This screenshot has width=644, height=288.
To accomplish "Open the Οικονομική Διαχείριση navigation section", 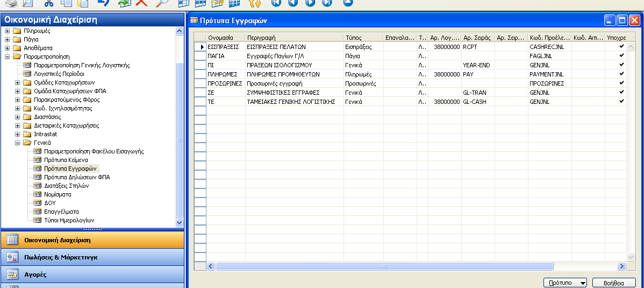I will coord(92,240).
